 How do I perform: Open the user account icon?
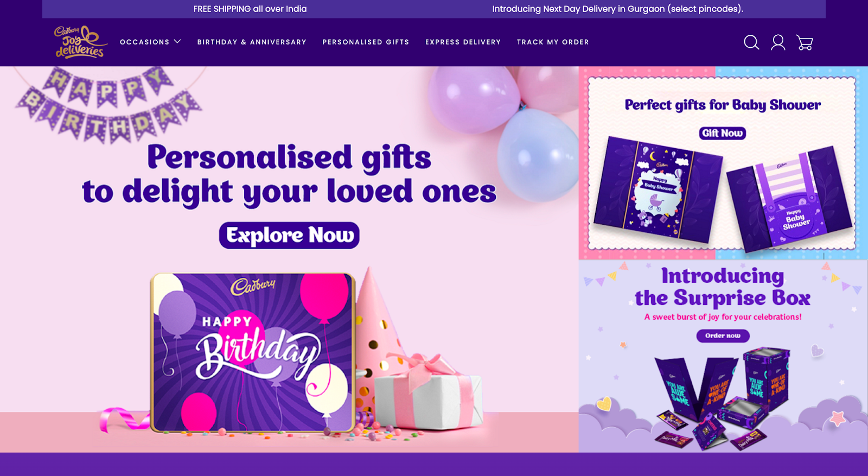[778, 42]
